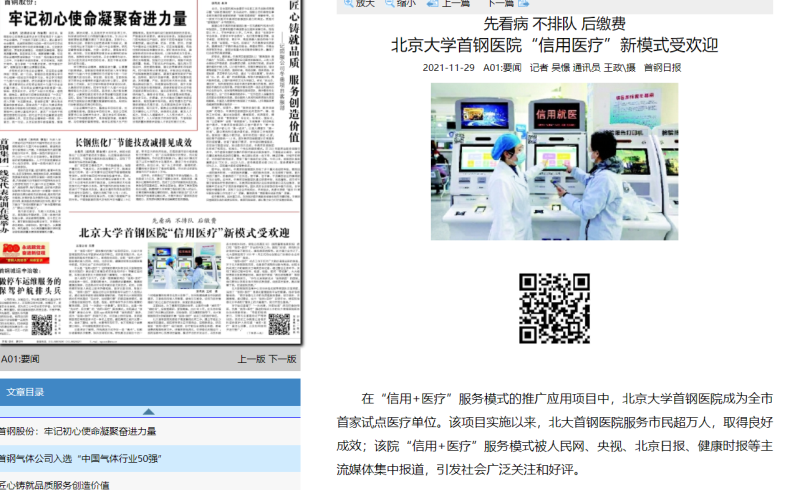Click the 上一篇 previous article link
800x490 pixels.
pyautogui.click(x=456, y=3)
